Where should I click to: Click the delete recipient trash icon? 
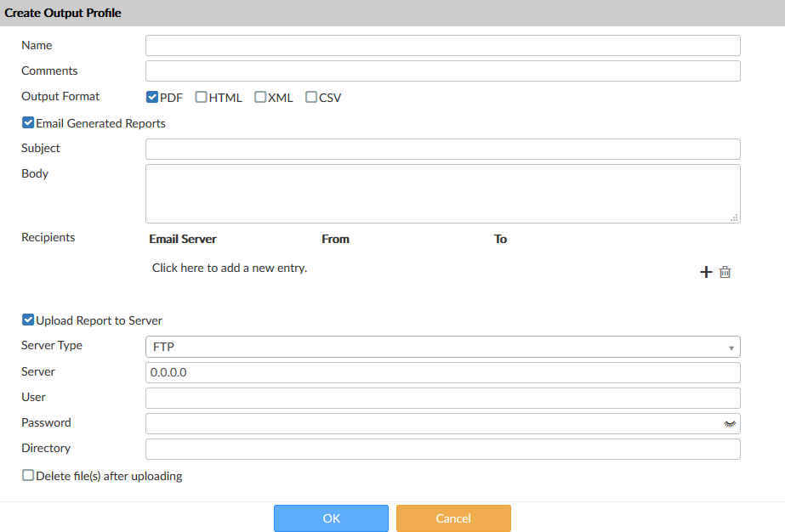[x=725, y=272]
